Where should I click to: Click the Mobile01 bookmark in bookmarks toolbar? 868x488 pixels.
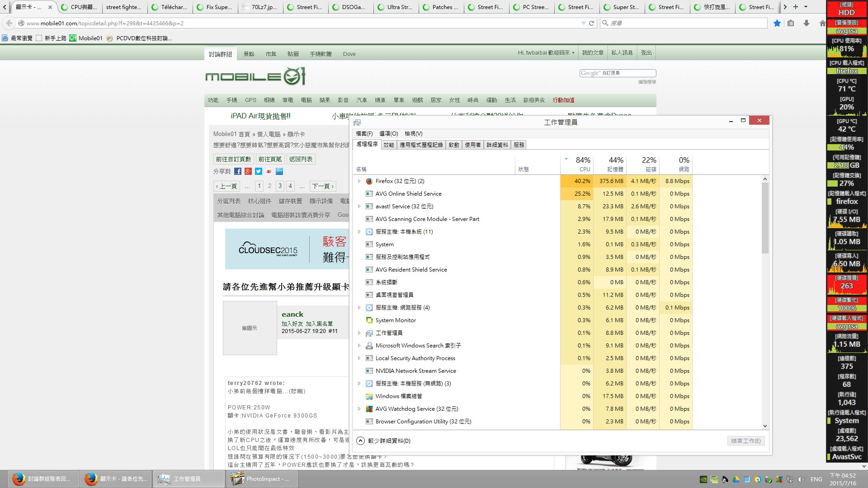86,38
